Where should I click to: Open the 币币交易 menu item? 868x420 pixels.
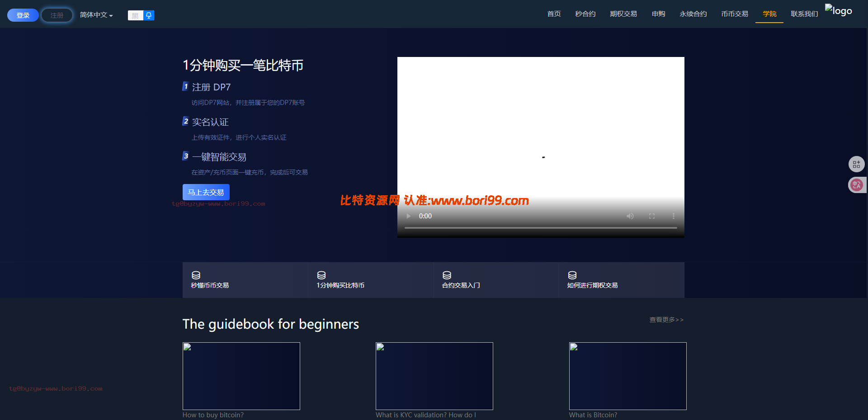click(735, 14)
